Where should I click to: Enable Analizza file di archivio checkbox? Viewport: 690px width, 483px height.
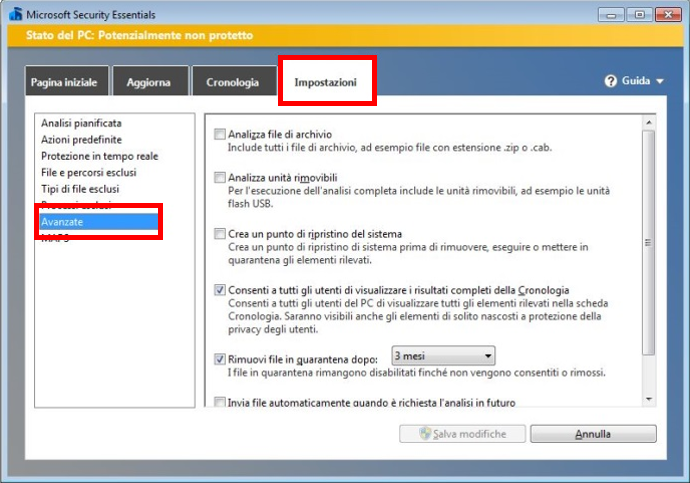[220, 134]
